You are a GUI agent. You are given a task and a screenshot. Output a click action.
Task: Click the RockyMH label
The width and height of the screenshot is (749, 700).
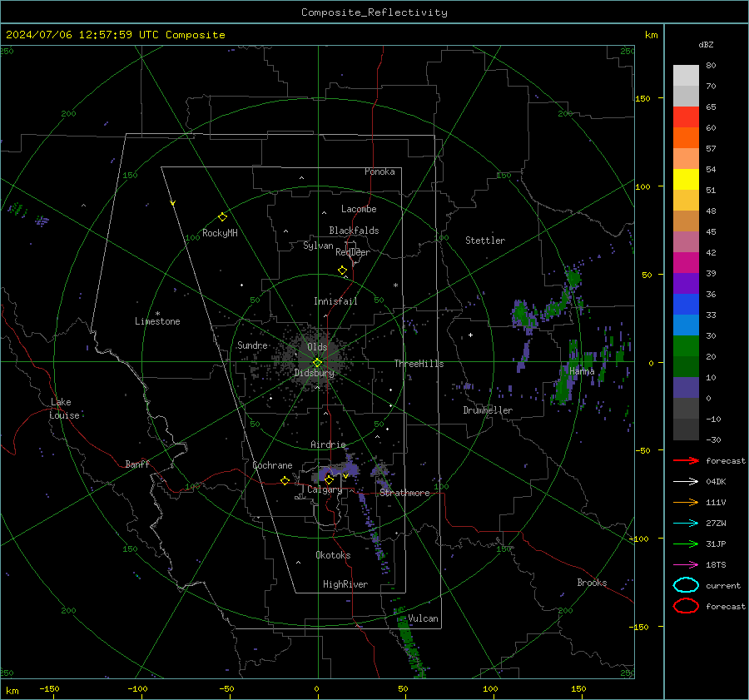tap(220, 233)
